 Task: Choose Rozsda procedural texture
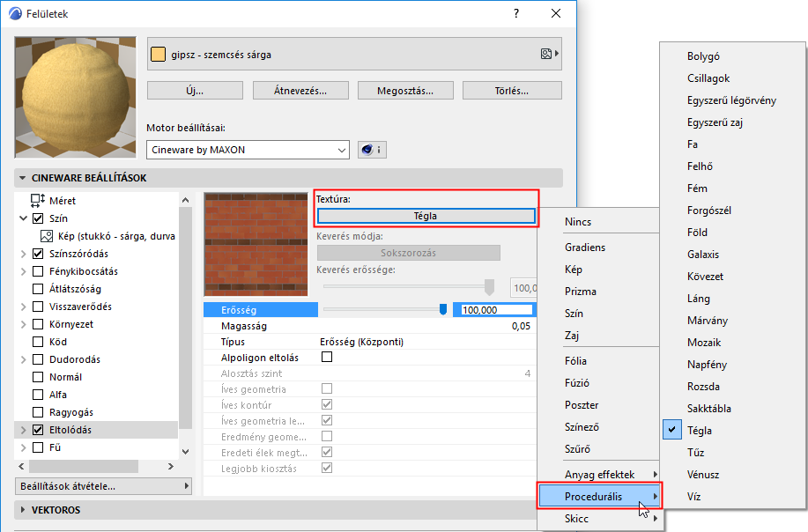coord(703,387)
